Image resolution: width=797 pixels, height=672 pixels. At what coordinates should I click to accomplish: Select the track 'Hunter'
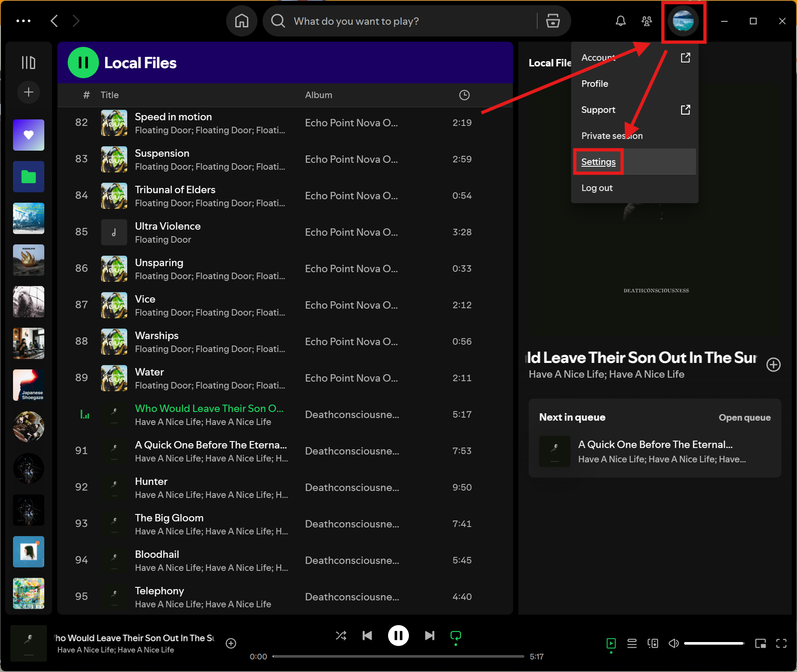[x=285, y=488]
